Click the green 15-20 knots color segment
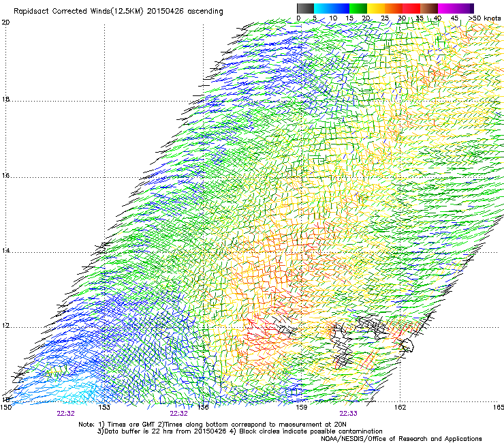This screenshot has height=443, width=504. (x=358, y=8)
